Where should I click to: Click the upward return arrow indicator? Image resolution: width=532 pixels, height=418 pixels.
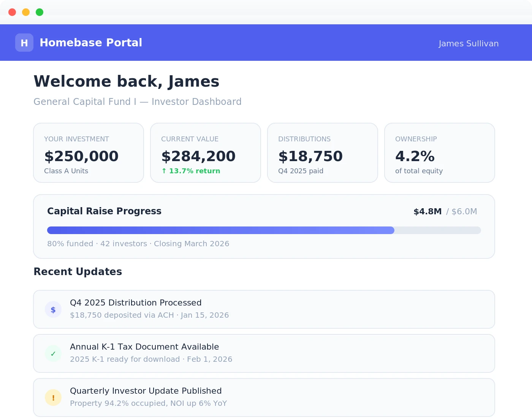point(164,171)
